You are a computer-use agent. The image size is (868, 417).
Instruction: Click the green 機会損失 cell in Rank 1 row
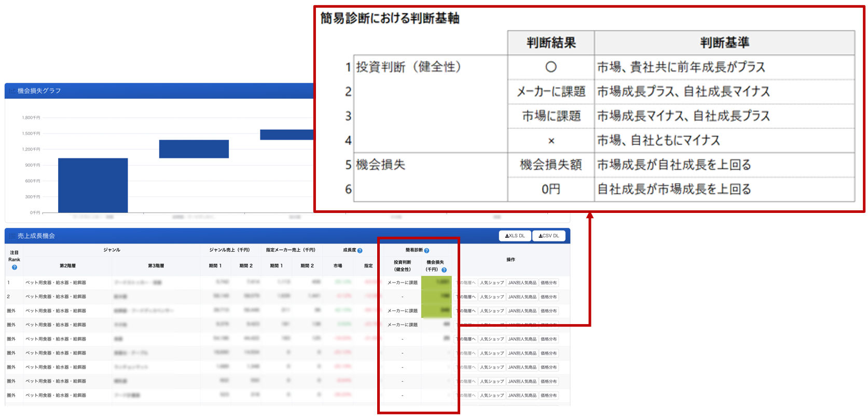(x=436, y=283)
